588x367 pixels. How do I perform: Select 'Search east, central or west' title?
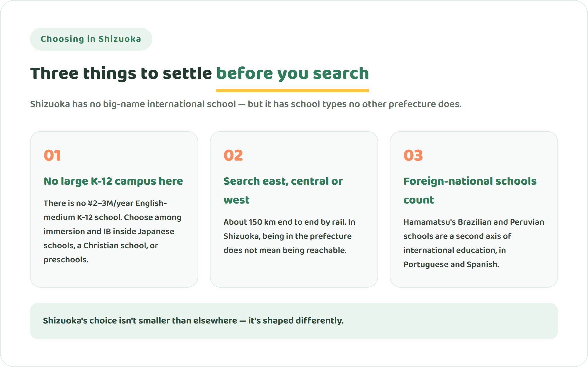coord(283,191)
